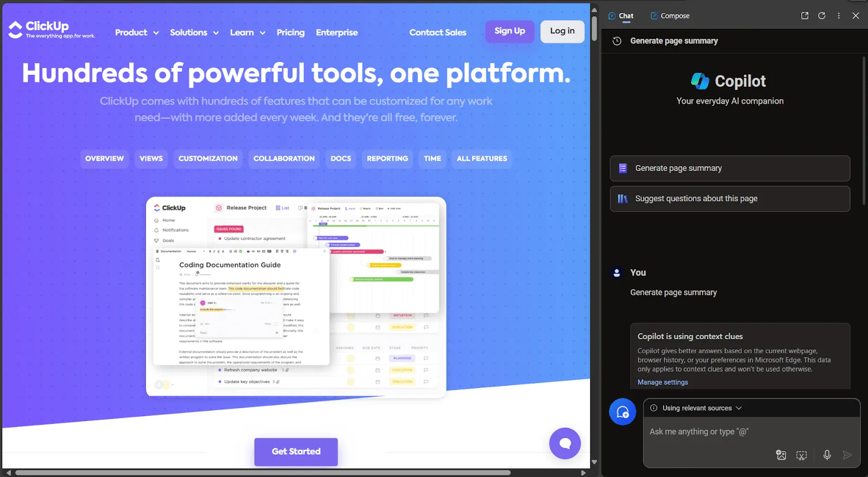Image resolution: width=868 pixels, height=477 pixels.
Task: Focus the Ask me anything input
Action: click(751, 432)
